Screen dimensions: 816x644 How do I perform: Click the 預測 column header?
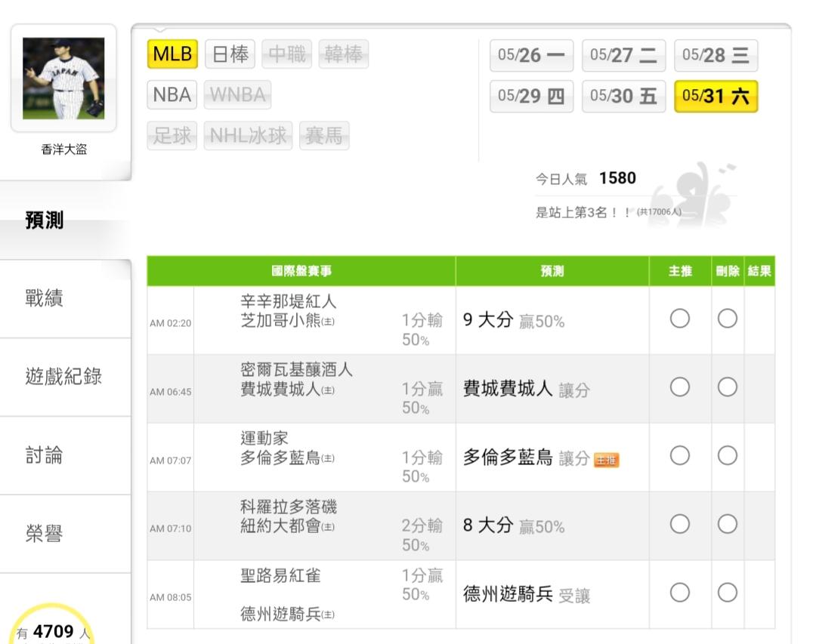coord(552,271)
